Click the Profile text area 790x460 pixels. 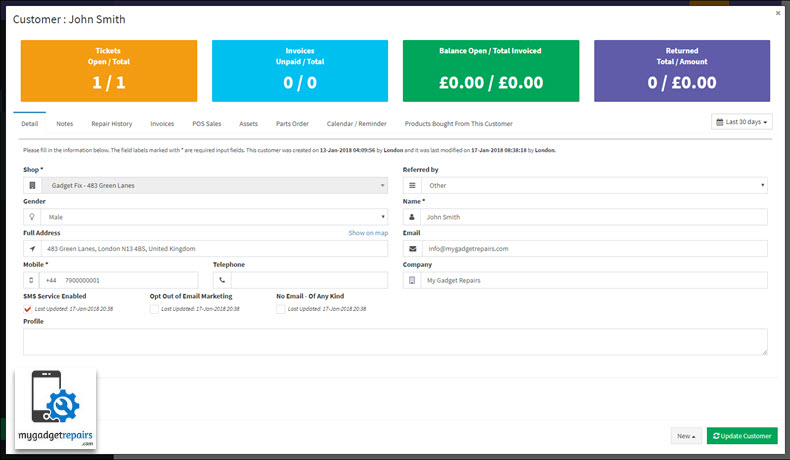tap(396, 342)
